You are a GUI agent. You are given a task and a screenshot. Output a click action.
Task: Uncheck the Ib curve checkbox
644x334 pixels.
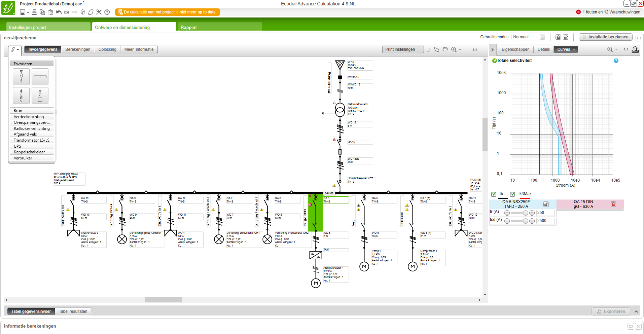(x=494, y=194)
